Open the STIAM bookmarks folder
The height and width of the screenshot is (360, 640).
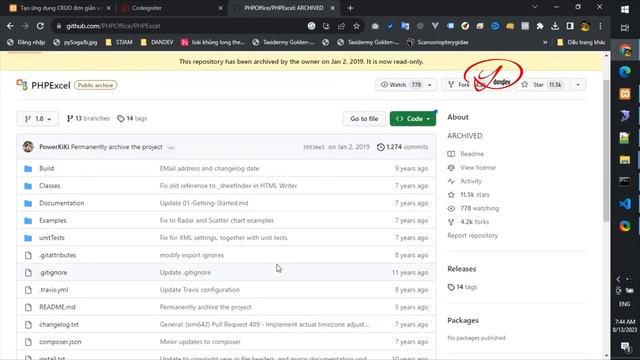tap(119, 42)
